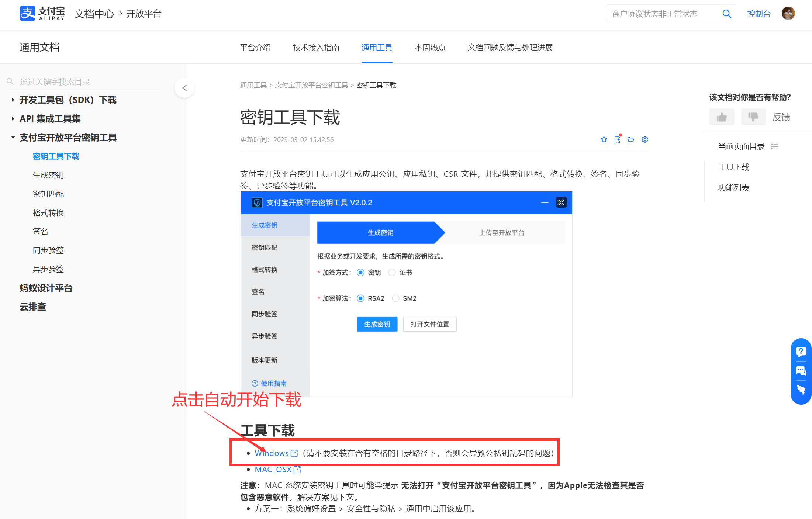Select 生成密钥 in sidebar tree
This screenshot has width=812, height=519.
click(48, 175)
